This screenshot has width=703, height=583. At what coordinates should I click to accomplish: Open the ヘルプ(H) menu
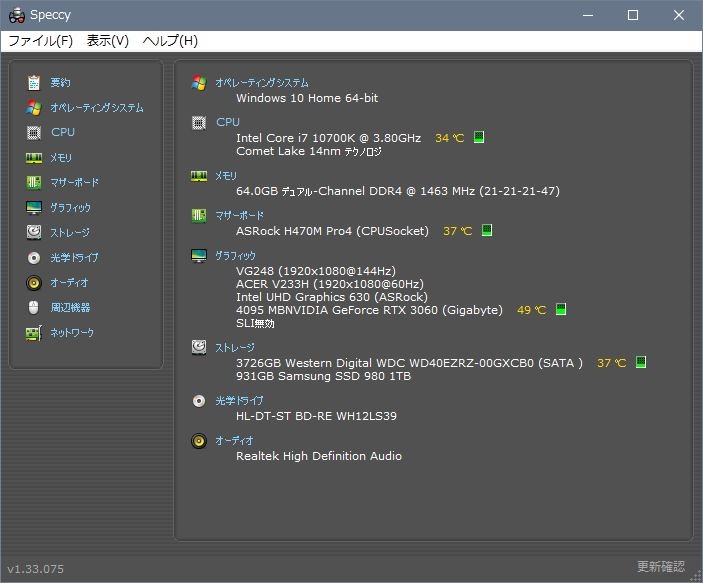tap(170, 41)
